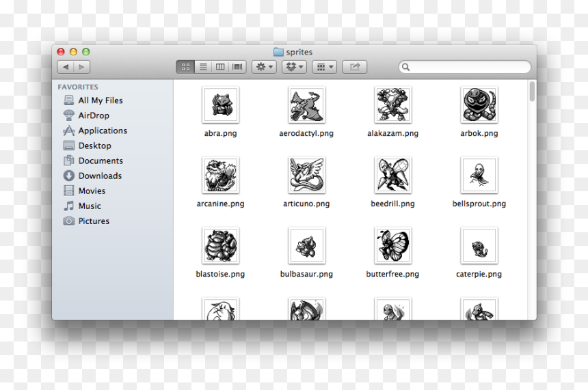Viewport: 588px width, 390px height.
Task: Go back to previous folder
Action: (66, 67)
